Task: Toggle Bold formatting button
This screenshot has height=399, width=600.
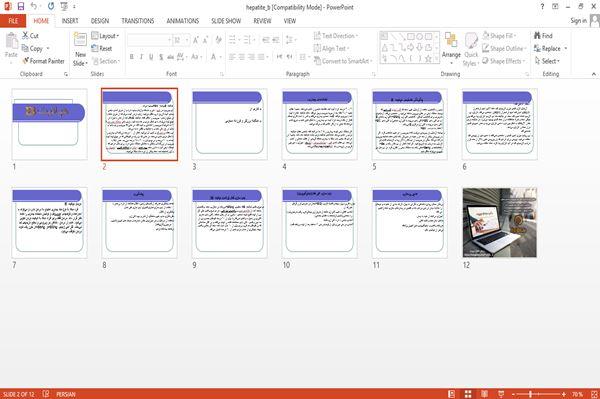Action: pyautogui.click(x=132, y=57)
